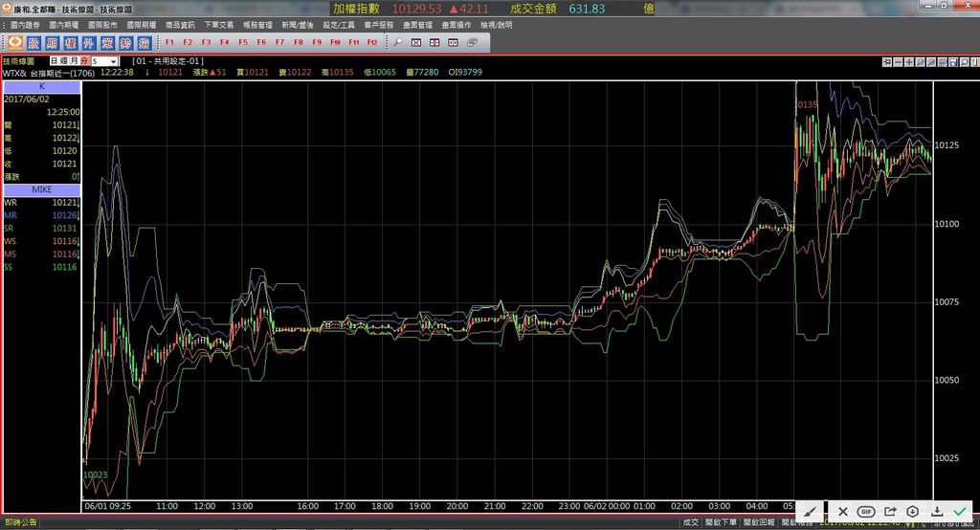
Task: Open the 國內期權 menu
Action: point(64,25)
